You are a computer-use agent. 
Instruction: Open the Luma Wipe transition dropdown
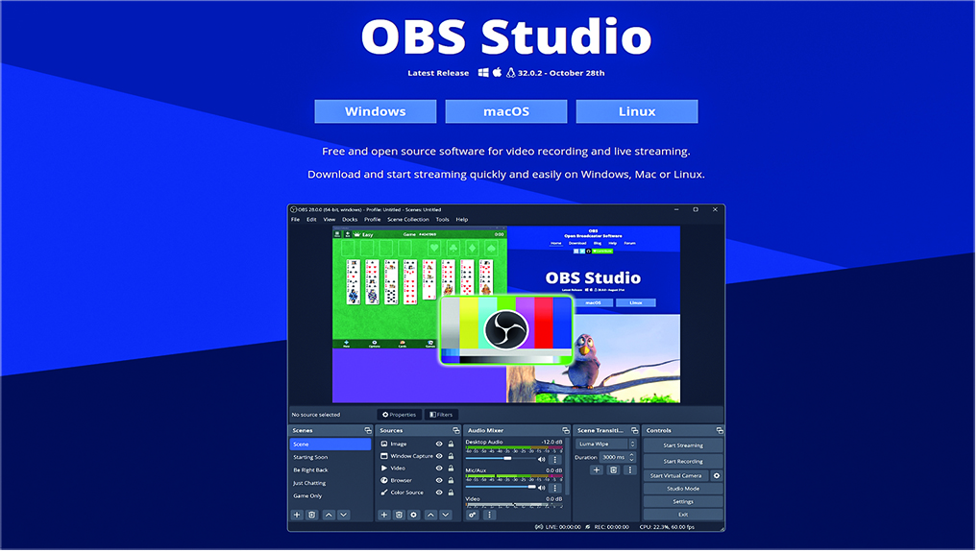click(606, 445)
